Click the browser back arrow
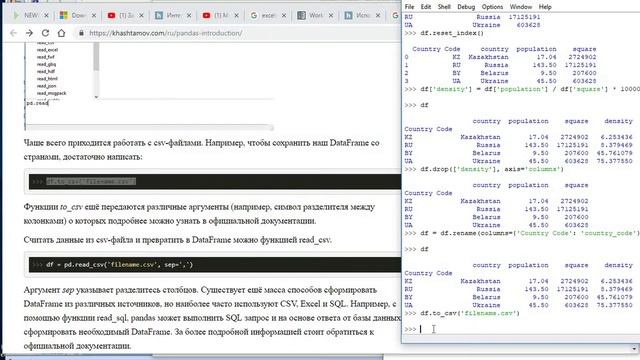Viewport: 640px width, 360px height. pos(13,33)
